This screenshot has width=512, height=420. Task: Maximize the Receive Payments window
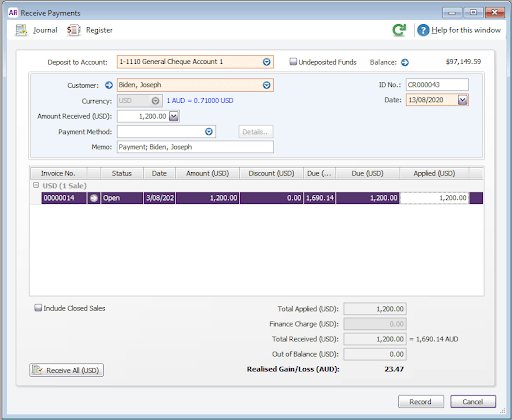pyautogui.click(x=473, y=13)
